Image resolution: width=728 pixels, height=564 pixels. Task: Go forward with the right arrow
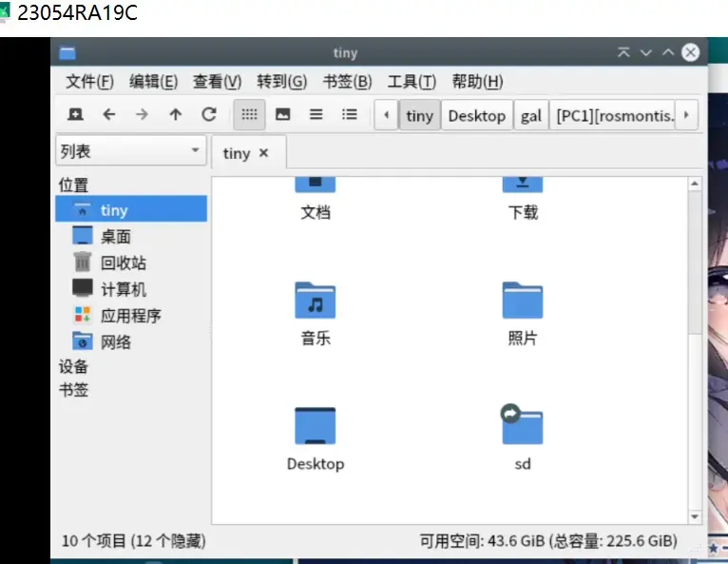142,114
